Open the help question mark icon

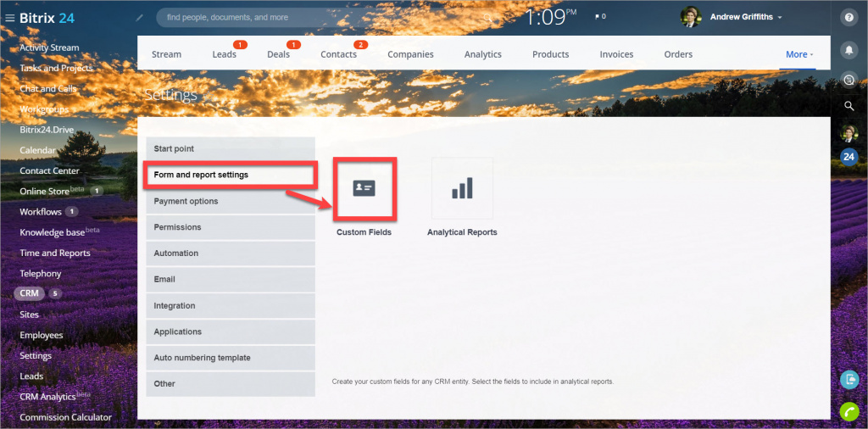pos(849,17)
